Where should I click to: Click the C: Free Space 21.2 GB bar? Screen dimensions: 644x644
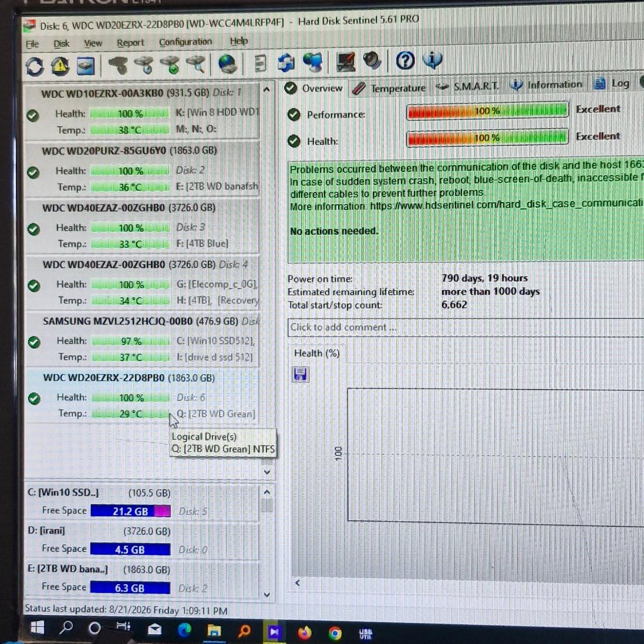pyautogui.click(x=130, y=511)
